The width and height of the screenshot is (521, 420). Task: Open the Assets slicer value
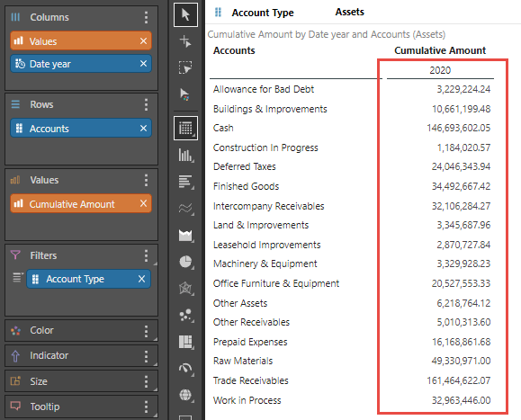coord(349,12)
